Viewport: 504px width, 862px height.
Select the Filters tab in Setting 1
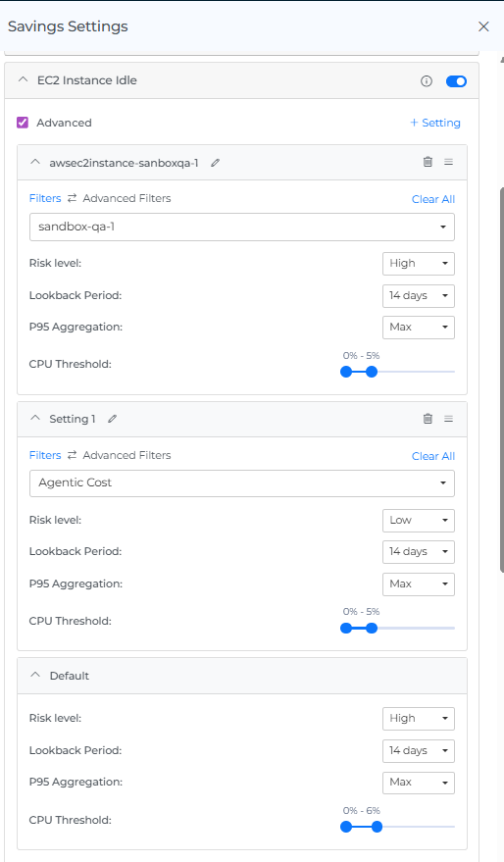point(45,455)
